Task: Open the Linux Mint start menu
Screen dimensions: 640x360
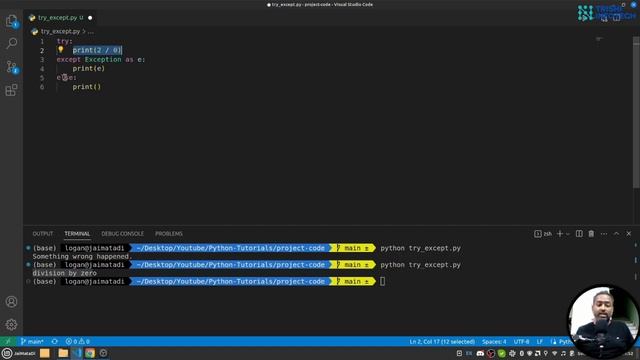Action: [x=7, y=353]
